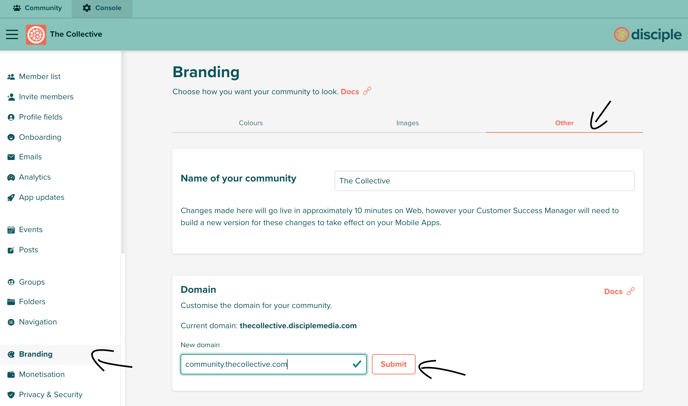Click The Collective logo icon
Screen dimensions: 688x406
pos(36,34)
